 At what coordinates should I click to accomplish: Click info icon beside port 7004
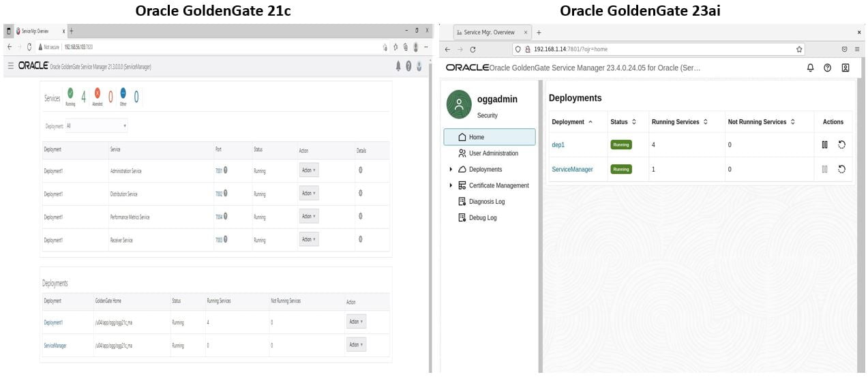coord(226,217)
